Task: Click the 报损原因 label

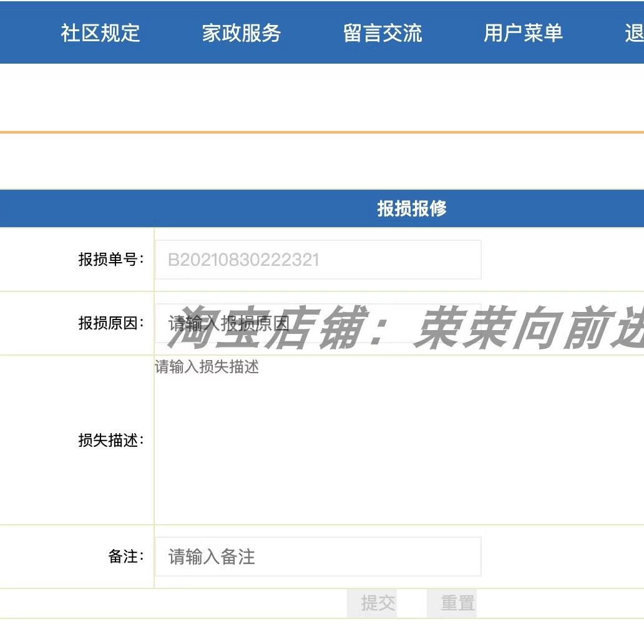Action: [x=111, y=323]
